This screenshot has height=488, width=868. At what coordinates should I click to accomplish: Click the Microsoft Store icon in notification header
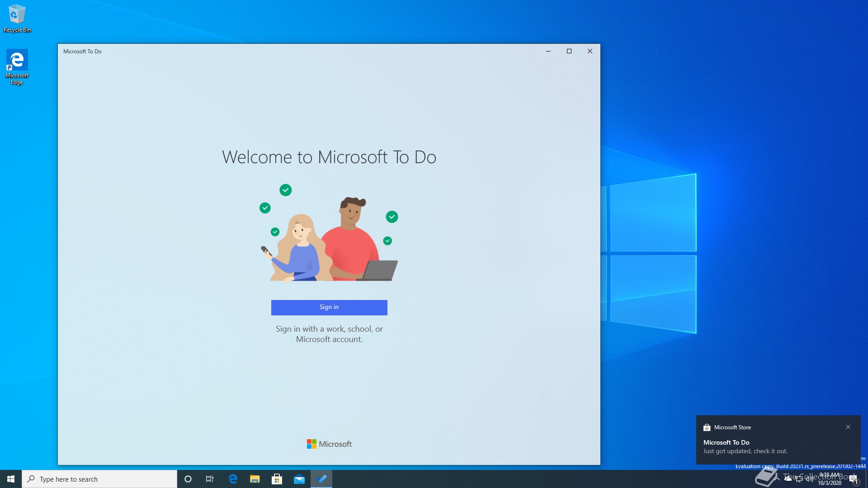coord(707,427)
